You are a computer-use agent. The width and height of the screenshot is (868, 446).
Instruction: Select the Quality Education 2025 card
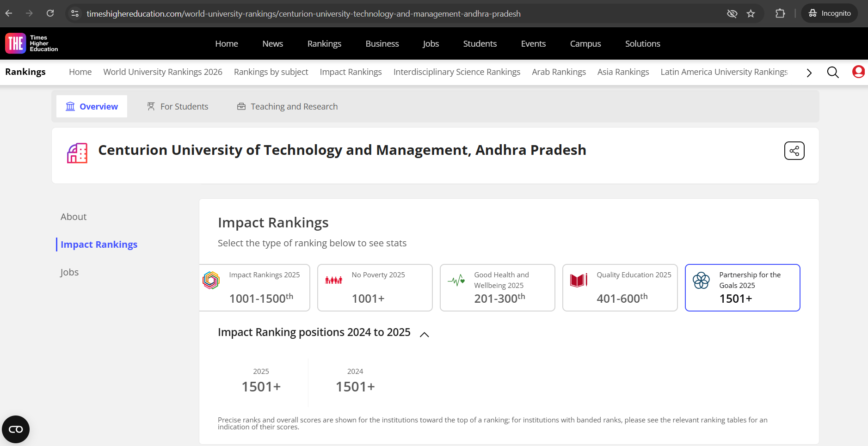(x=620, y=287)
